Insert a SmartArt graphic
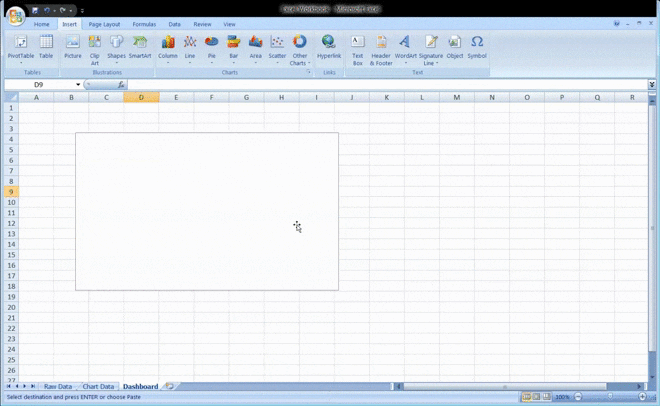Viewport: 660px width, 406px height. (140, 46)
